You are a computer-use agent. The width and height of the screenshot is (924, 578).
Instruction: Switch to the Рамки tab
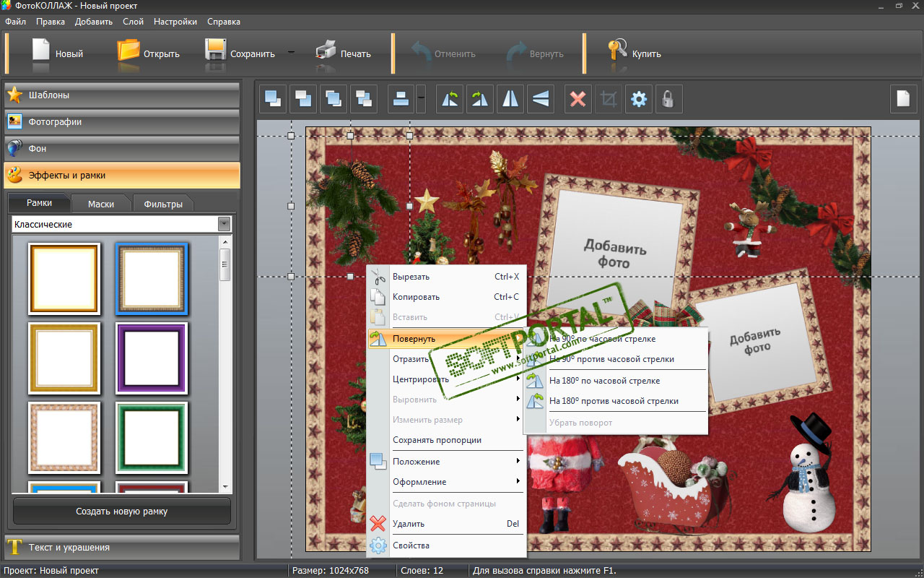(x=39, y=203)
